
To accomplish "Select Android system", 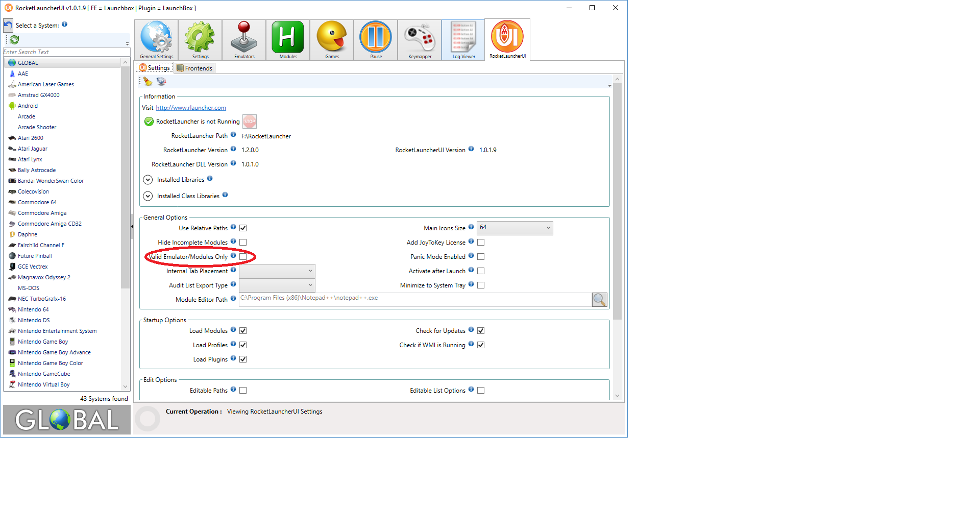I will (x=62, y=106).
